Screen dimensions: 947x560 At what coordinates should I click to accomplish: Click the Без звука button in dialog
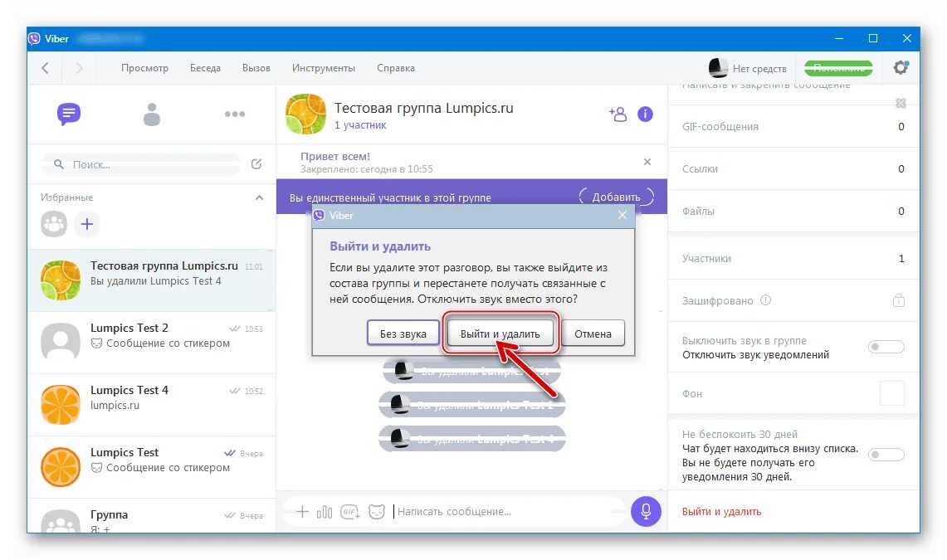click(x=403, y=334)
